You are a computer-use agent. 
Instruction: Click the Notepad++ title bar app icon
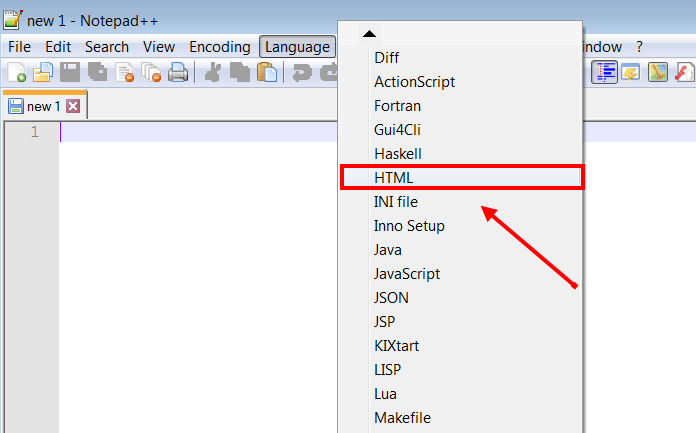(13, 20)
